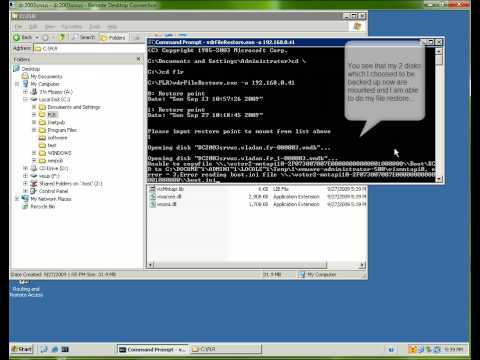Select My Network Places in the tree
The image size is (480, 360).
pos(51,199)
